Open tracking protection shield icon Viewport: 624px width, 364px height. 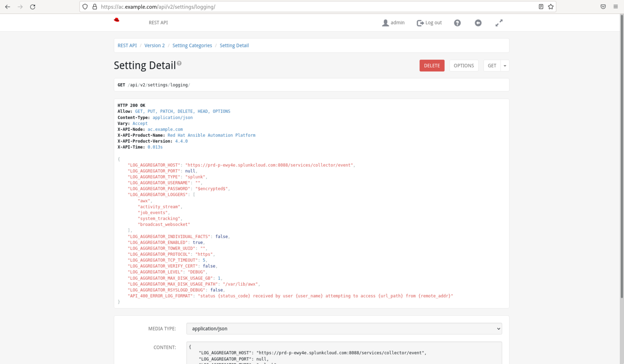coord(85,7)
